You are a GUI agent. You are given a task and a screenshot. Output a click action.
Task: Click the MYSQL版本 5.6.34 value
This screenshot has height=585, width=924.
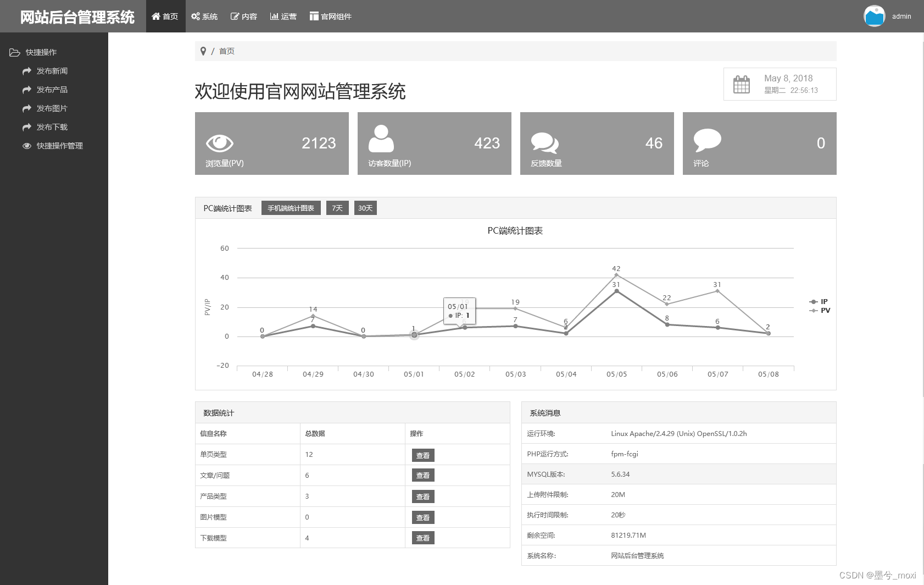pyautogui.click(x=620, y=474)
